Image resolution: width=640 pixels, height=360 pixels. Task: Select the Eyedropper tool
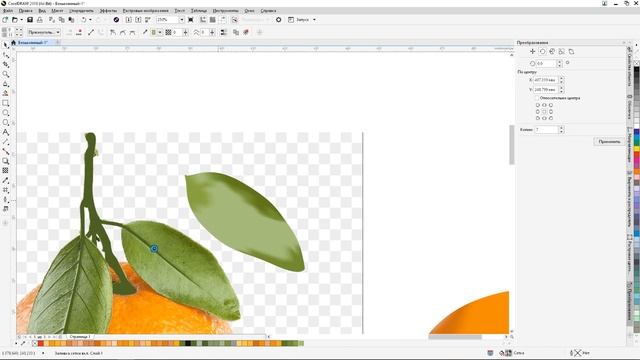[x=5, y=180]
